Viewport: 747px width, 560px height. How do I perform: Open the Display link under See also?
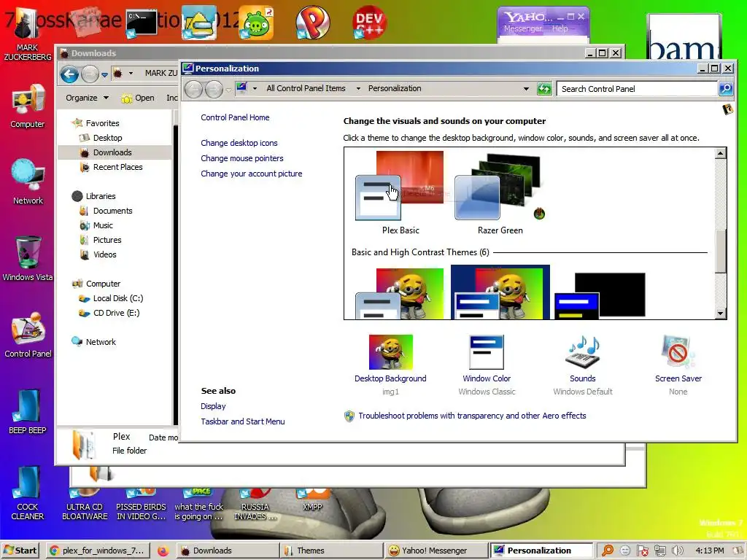(x=213, y=406)
